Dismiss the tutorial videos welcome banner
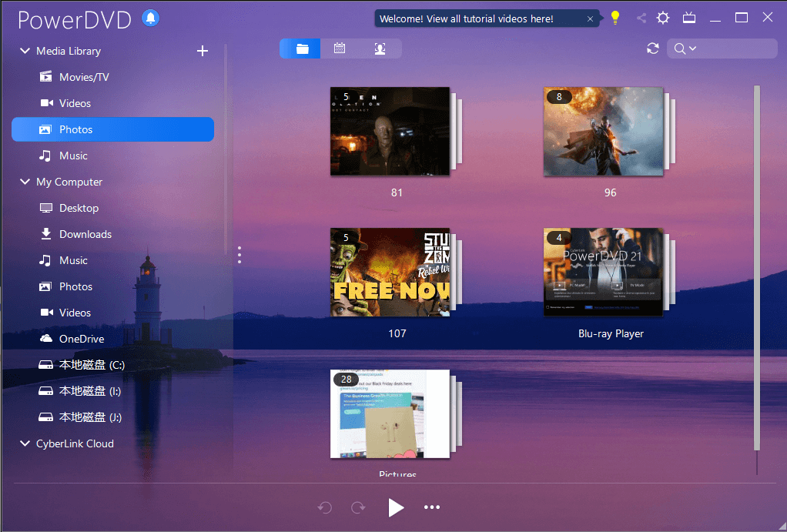The width and height of the screenshot is (787, 532). (590, 17)
